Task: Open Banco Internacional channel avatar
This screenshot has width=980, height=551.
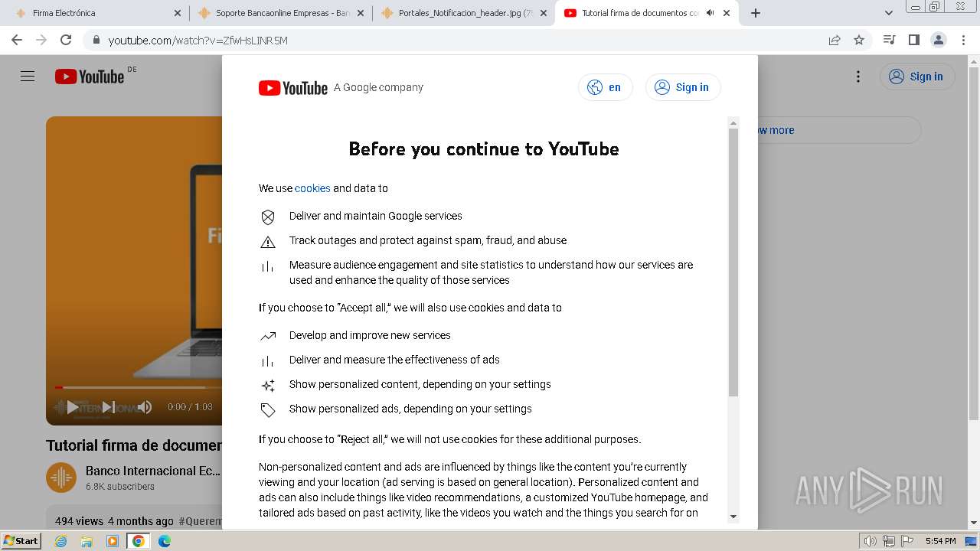Action: pyautogui.click(x=61, y=478)
